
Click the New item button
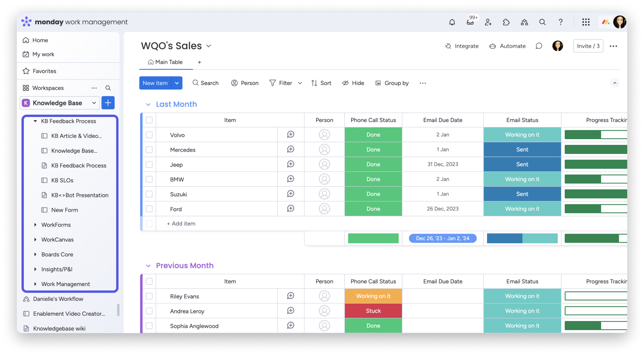pos(155,83)
